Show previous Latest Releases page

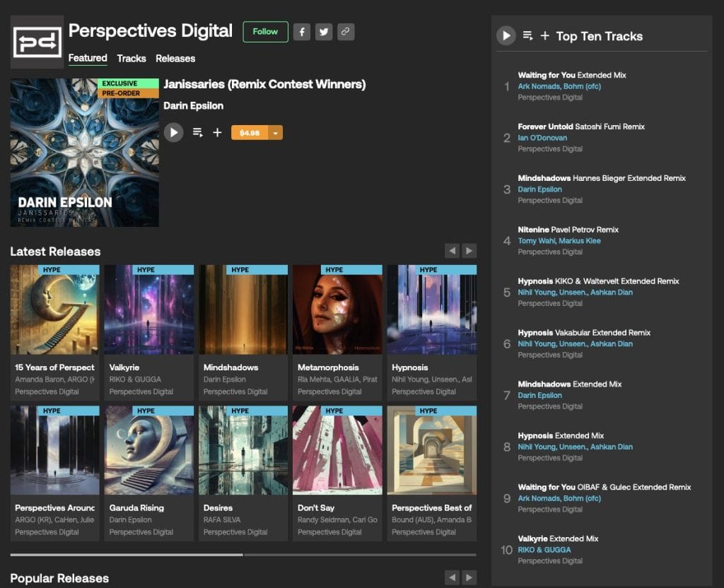tap(452, 251)
